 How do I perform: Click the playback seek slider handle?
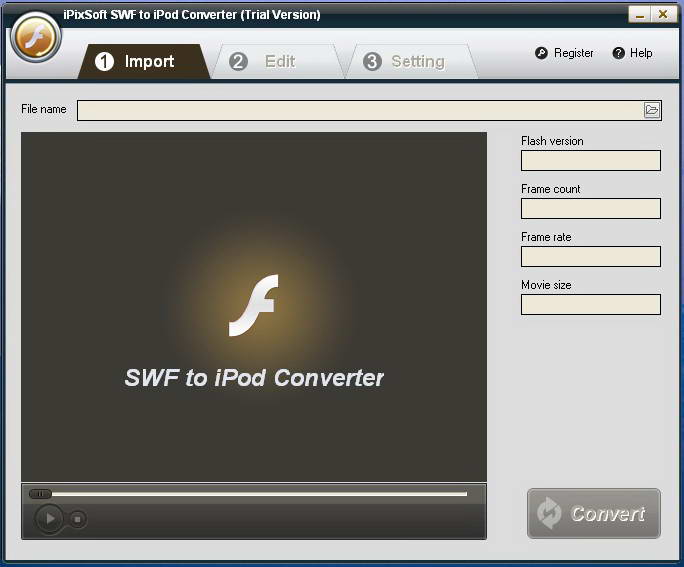40,494
